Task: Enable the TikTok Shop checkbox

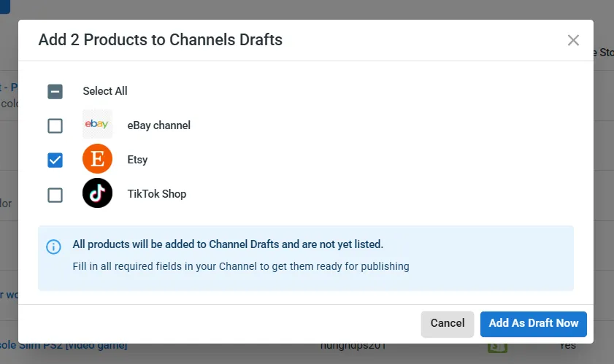Action: pyautogui.click(x=55, y=195)
